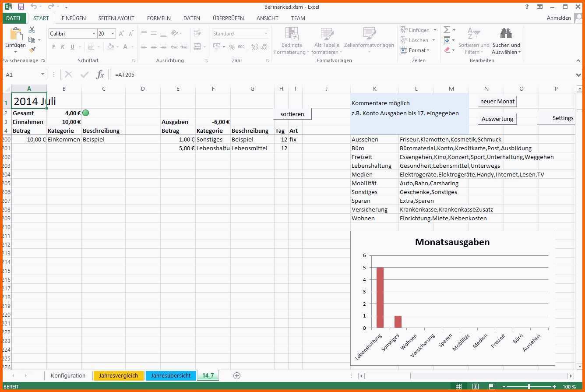Switch to page break preview in status bar
Viewport: 585px width, 392px height.
tap(492, 386)
